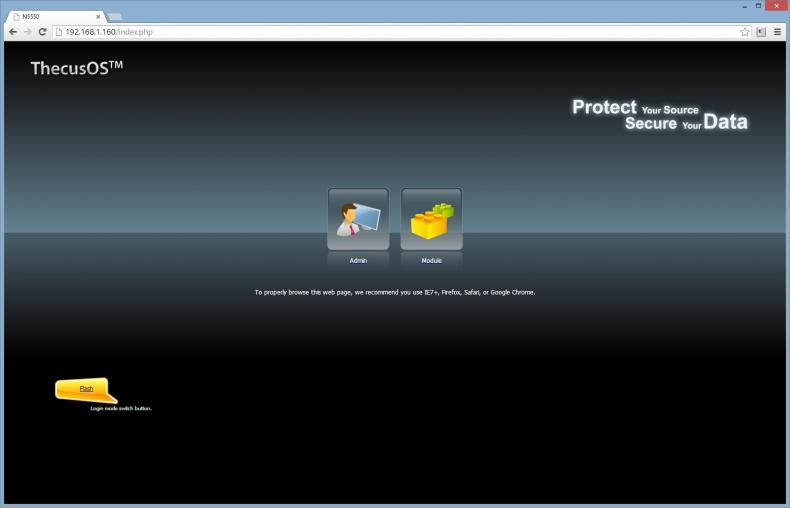The image size is (790, 508).
Task: Open the Chrome hamburger menu
Action: coord(777,32)
